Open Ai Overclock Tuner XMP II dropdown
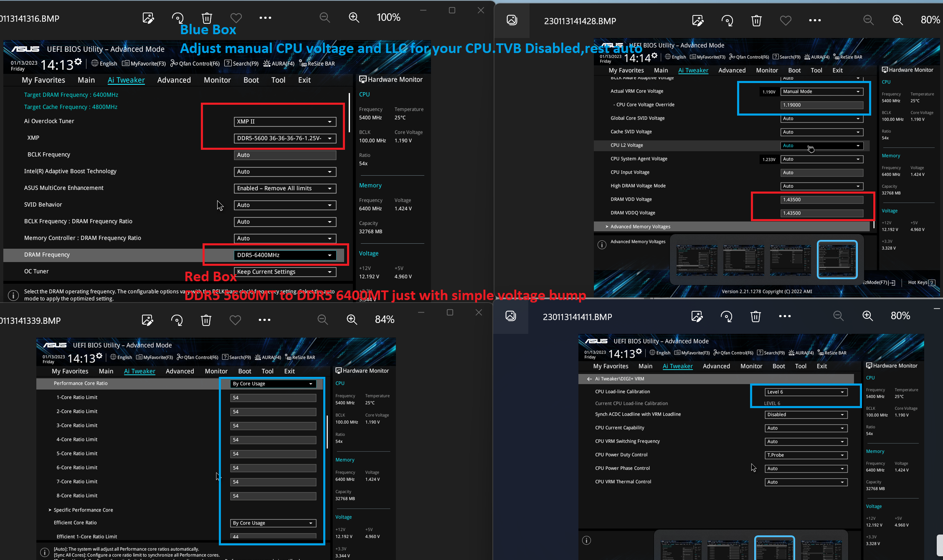 (285, 121)
